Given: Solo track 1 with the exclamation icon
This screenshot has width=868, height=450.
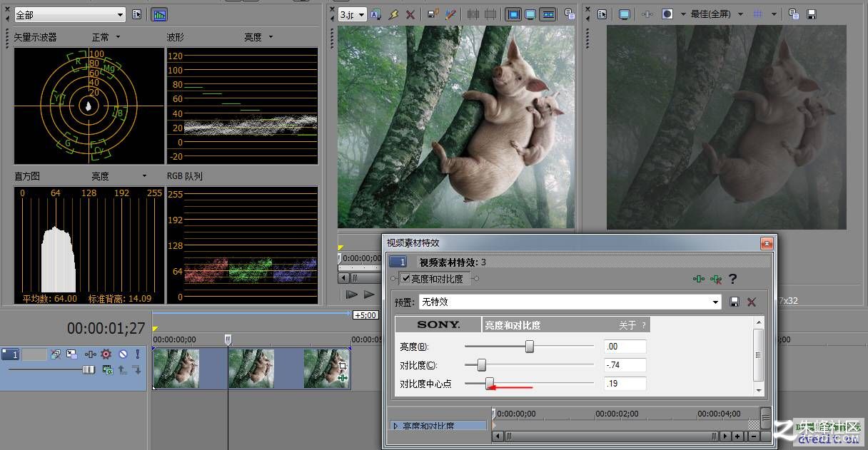Looking at the screenshot, I should 138,354.
